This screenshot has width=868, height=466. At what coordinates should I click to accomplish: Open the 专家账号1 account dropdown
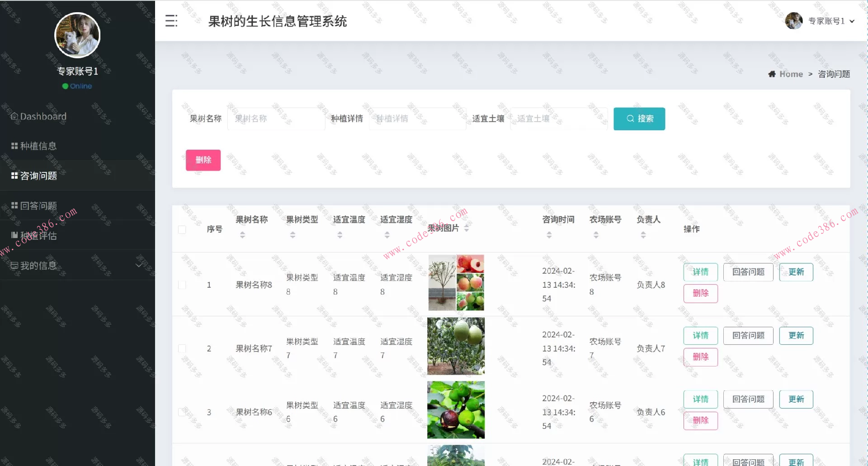tap(830, 21)
